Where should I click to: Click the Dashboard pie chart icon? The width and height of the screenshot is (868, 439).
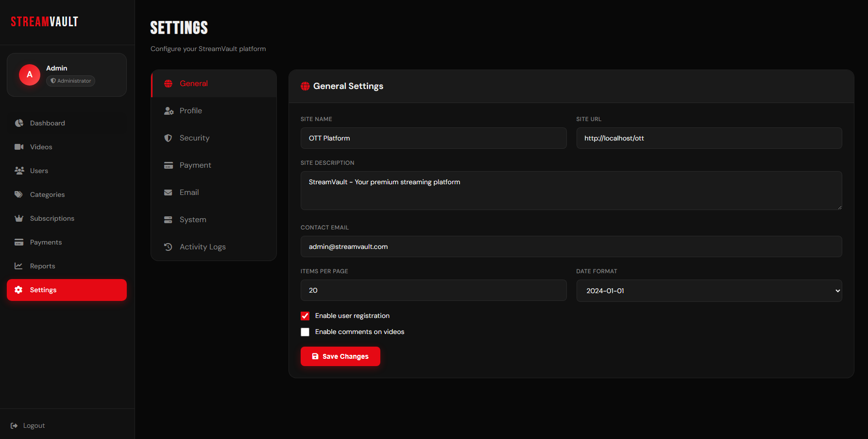(x=19, y=123)
